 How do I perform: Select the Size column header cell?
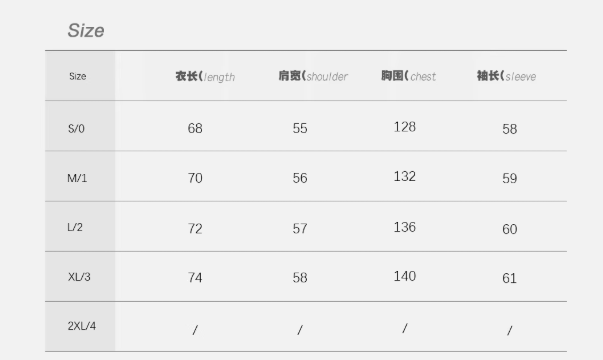[78, 76]
